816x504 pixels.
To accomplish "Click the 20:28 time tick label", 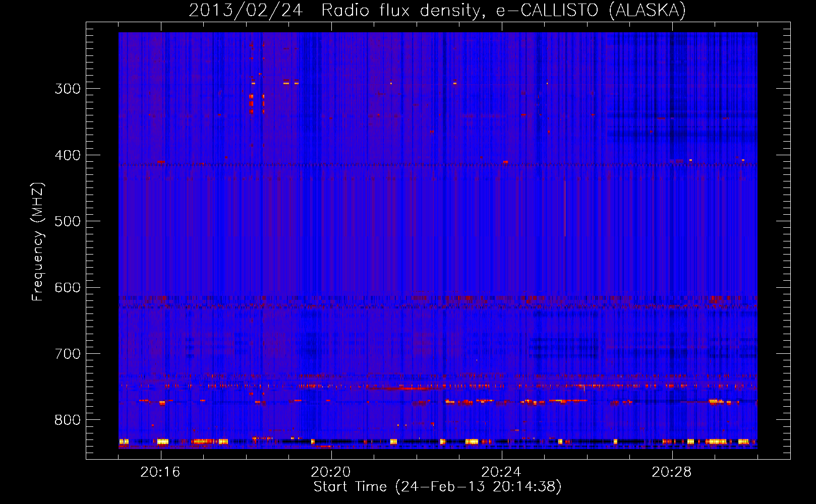I will pyautogui.click(x=672, y=472).
